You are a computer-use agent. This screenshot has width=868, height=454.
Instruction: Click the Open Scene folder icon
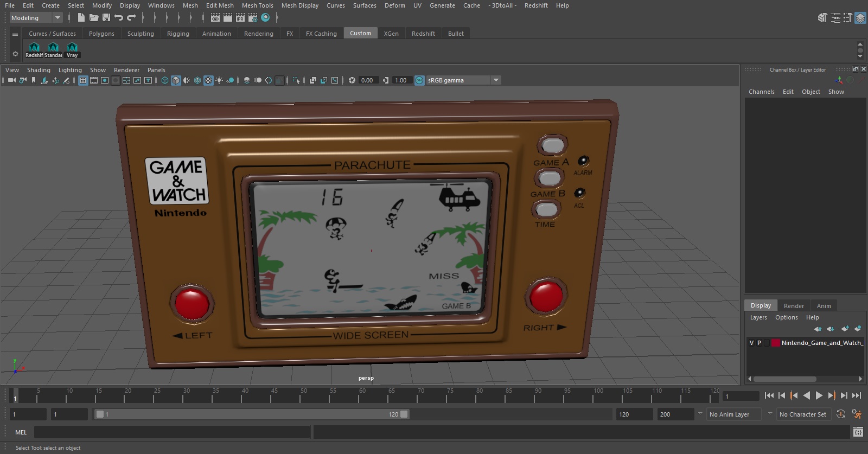(x=94, y=18)
